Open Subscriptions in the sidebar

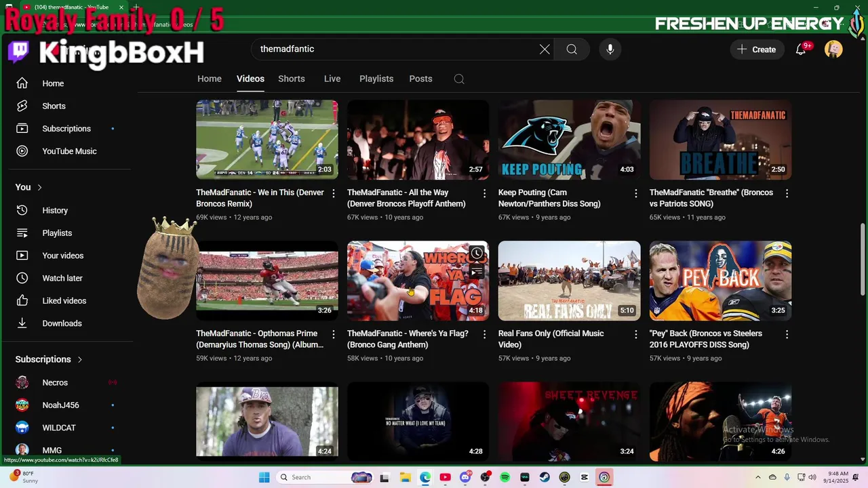pyautogui.click(x=66, y=129)
